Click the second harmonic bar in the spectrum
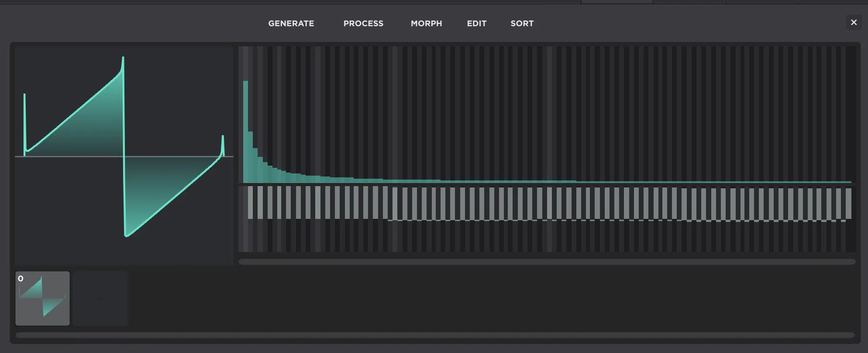 click(x=251, y=157)
